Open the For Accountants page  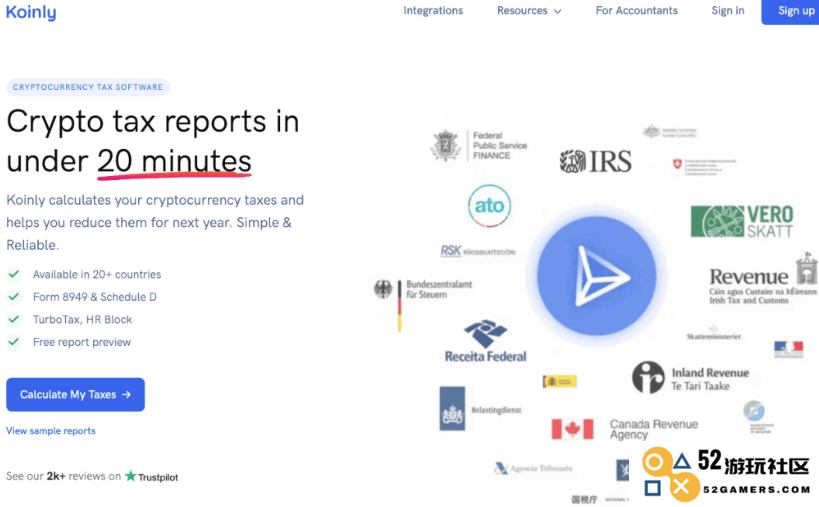click(636, 10)
